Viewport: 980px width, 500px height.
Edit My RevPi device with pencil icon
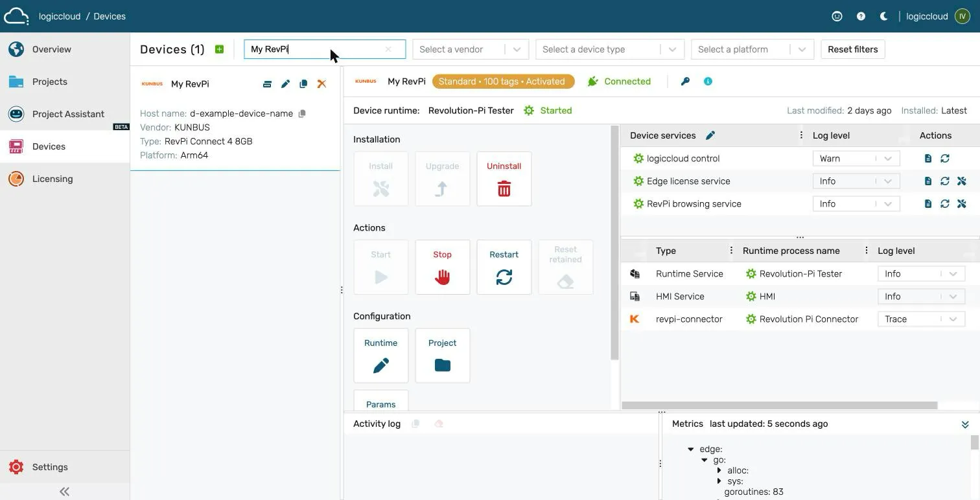(x=285, y=84)
